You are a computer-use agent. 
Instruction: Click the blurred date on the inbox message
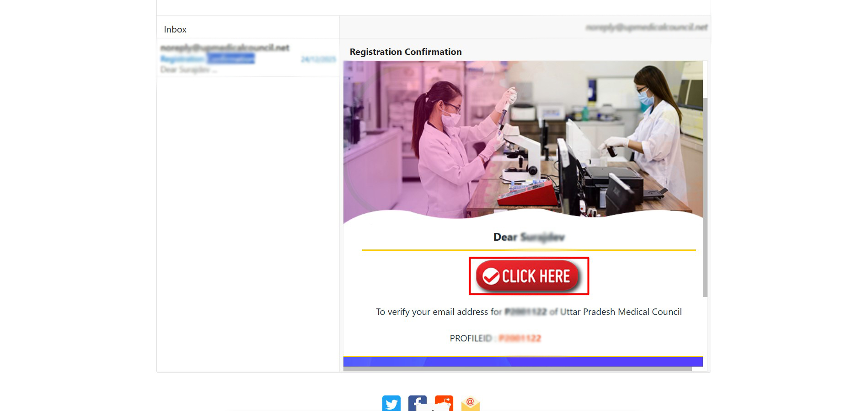coord(318,59)
